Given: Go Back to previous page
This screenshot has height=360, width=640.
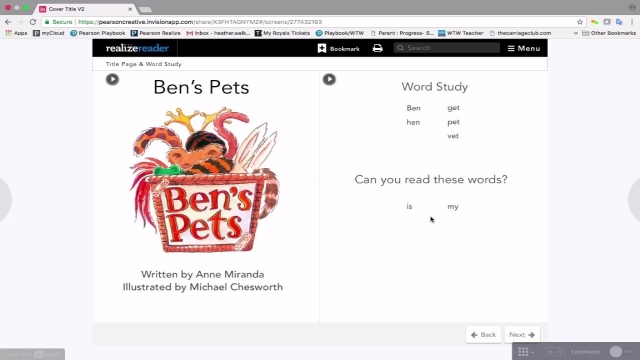Looking at the screenshot, I should point(483,335).
